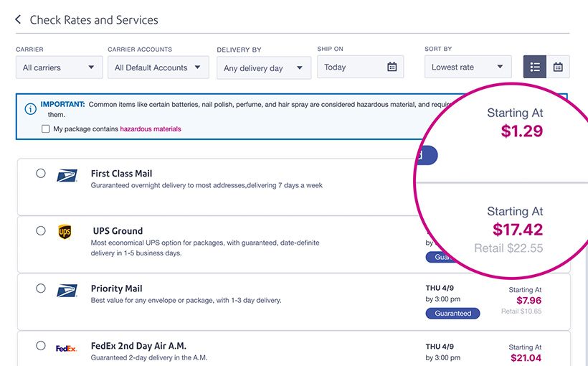Image resolution: width=588 pixels, height=366 pixels.
Task: Open the Ship On calendar picker icon
Action: click(392, 67)
